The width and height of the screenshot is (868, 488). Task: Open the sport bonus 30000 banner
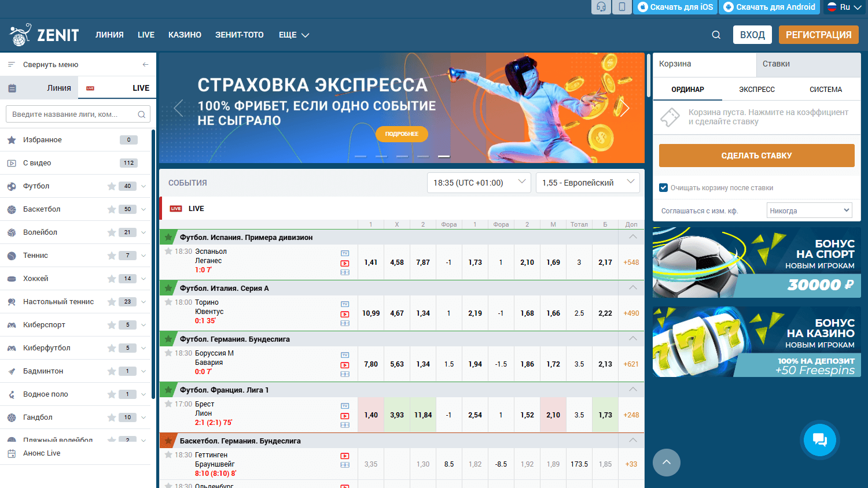[x=757, y=263]
